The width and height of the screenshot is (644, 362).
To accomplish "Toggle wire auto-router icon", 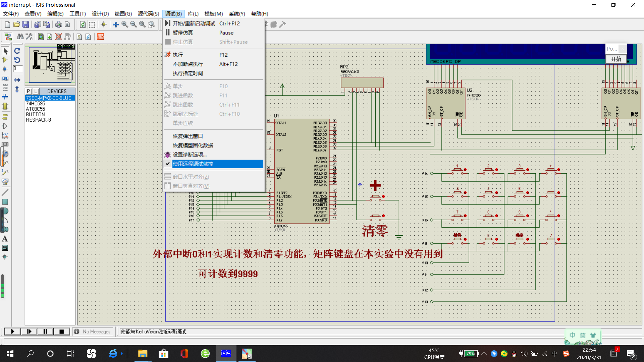I will [8, 37].
